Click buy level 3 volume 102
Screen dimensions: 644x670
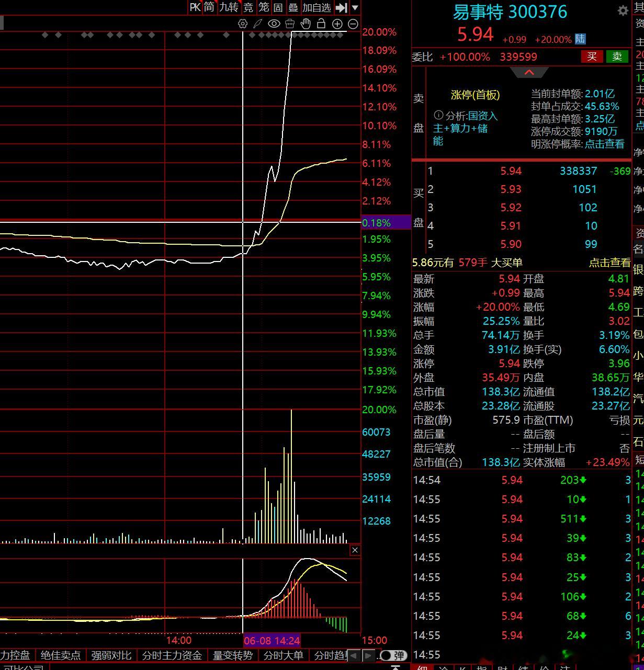point(588,208)
